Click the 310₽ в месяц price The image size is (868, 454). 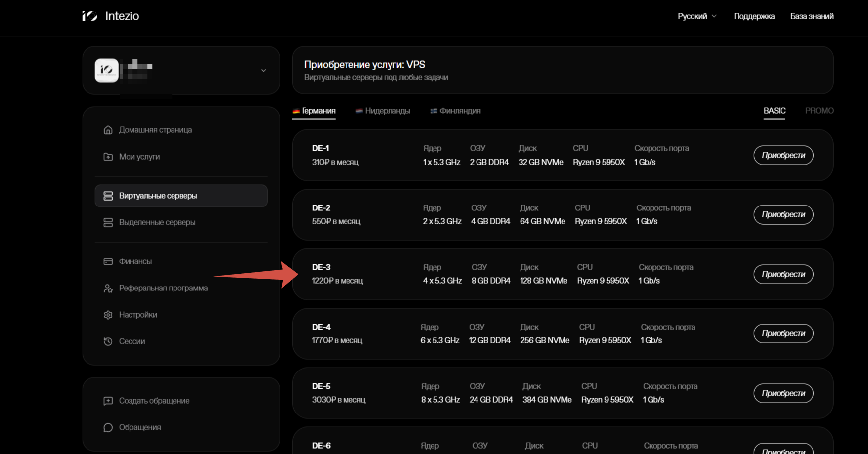336,162
